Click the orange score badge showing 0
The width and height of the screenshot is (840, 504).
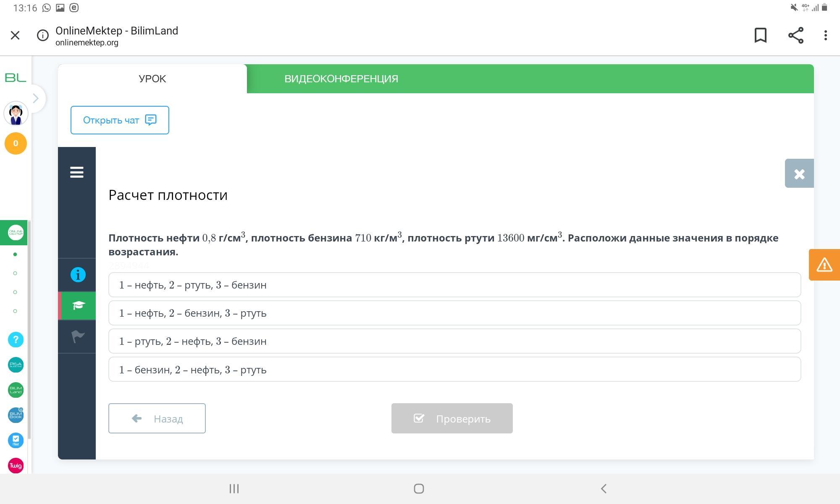point(16,144)
